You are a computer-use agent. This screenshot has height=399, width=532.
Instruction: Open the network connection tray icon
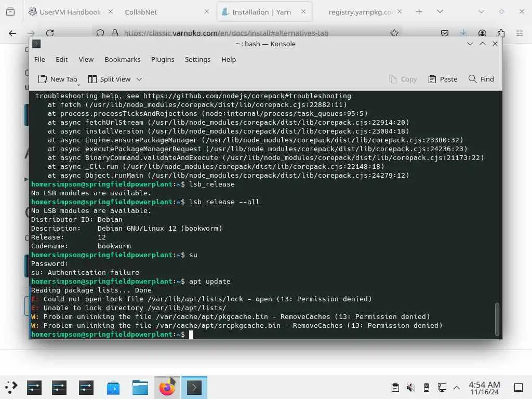pyautogui.click(x=442, y=388)
